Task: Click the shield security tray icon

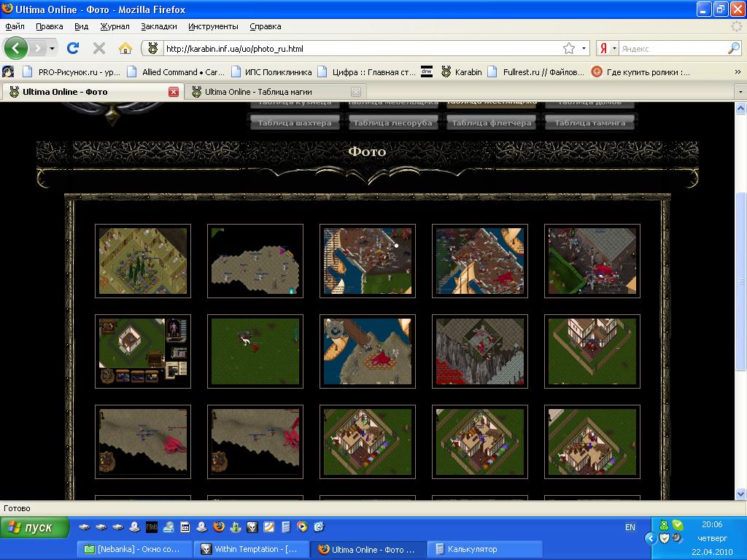Action: point(664,539)
